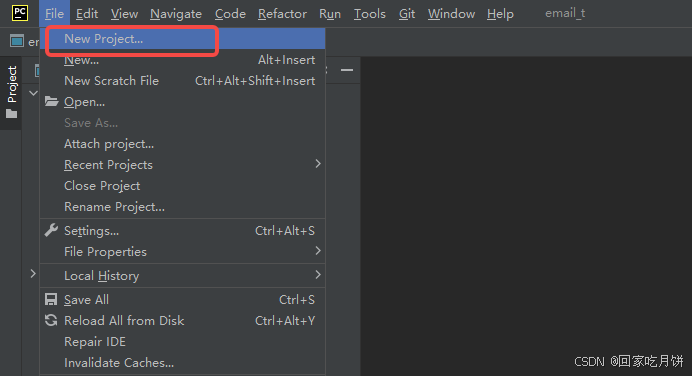Open Local History submenu

pos(183,276)
